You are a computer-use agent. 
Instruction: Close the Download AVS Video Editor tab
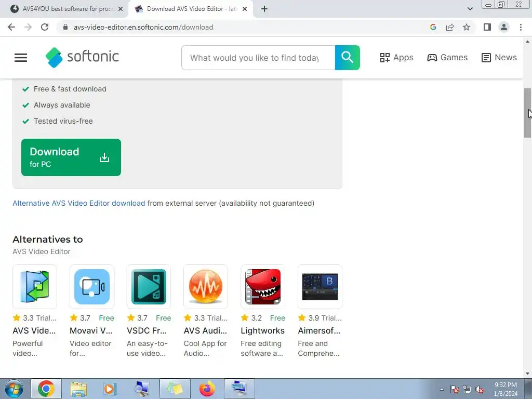[245, 9]
